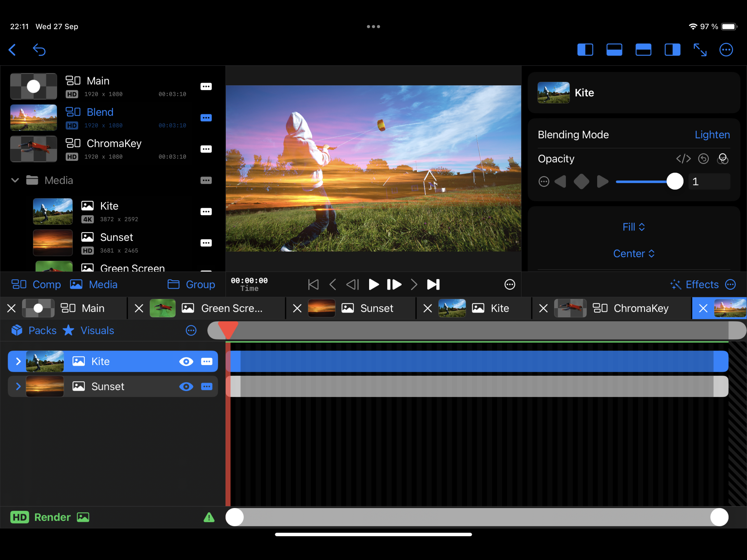This screenshot has width=747, height=560.
Task: Tap the fullscreen expand arrows icon
Action: 700,50
